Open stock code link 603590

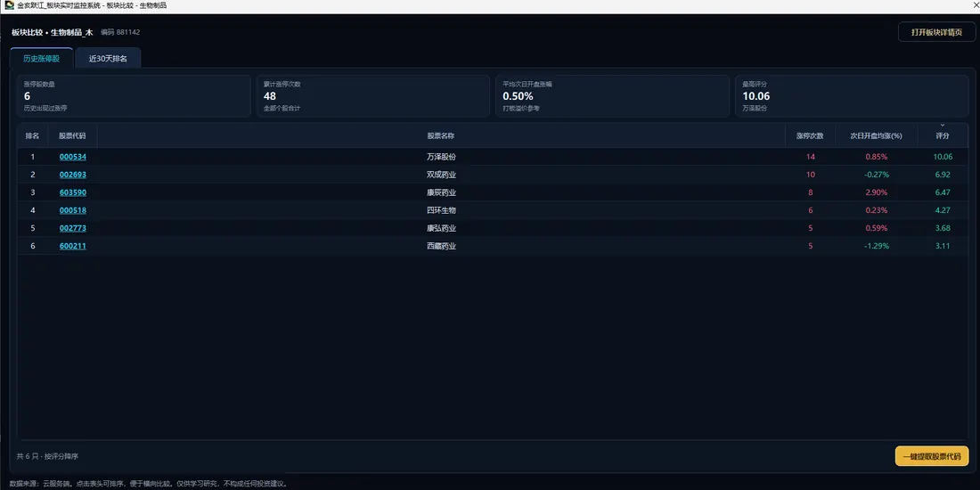72,192
